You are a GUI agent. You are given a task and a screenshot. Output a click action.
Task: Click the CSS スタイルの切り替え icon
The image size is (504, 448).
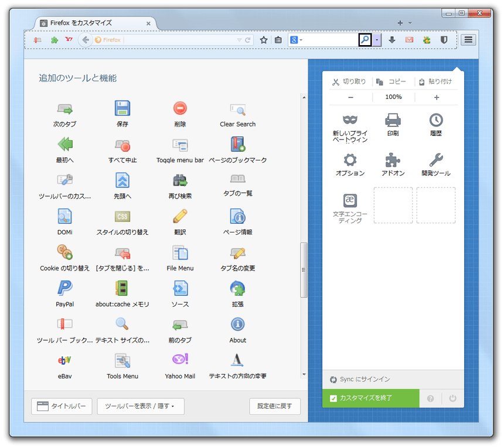(x=122, y=217)
